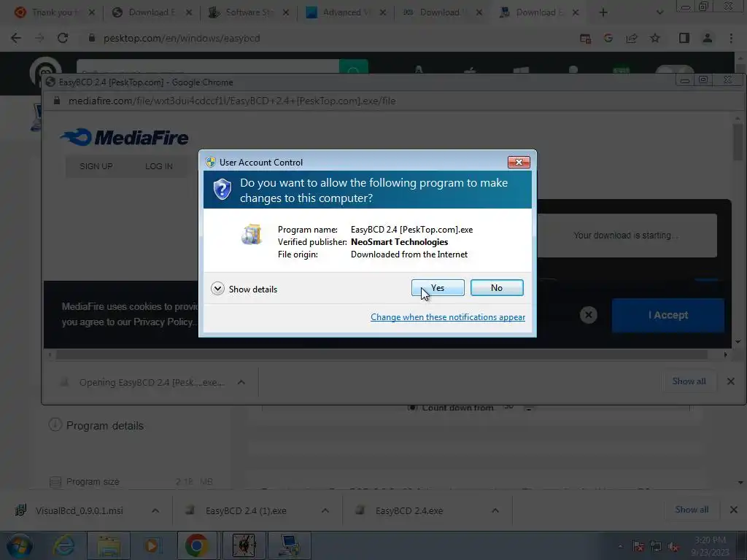Viewport: 747px width, 560px height.
Task: Click No in User Account Control dialog
Action: [x=496, y=287]
